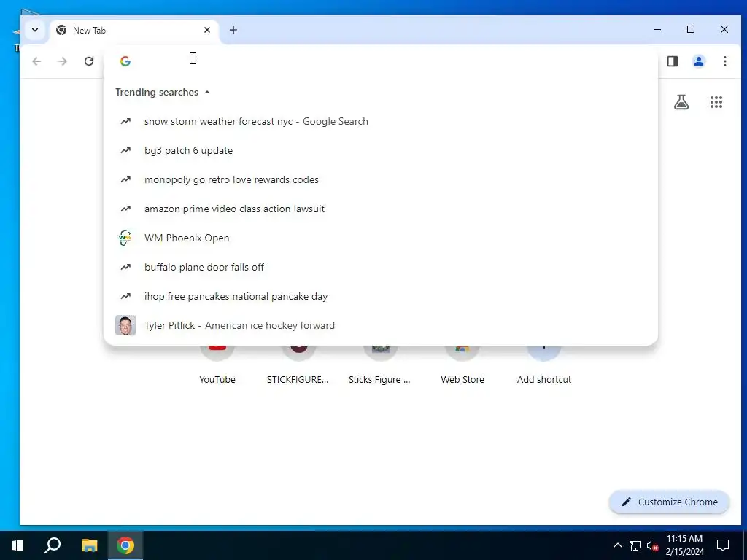
Task: Select snow storm weather forecast nyc suggestion
Action: 381,122
